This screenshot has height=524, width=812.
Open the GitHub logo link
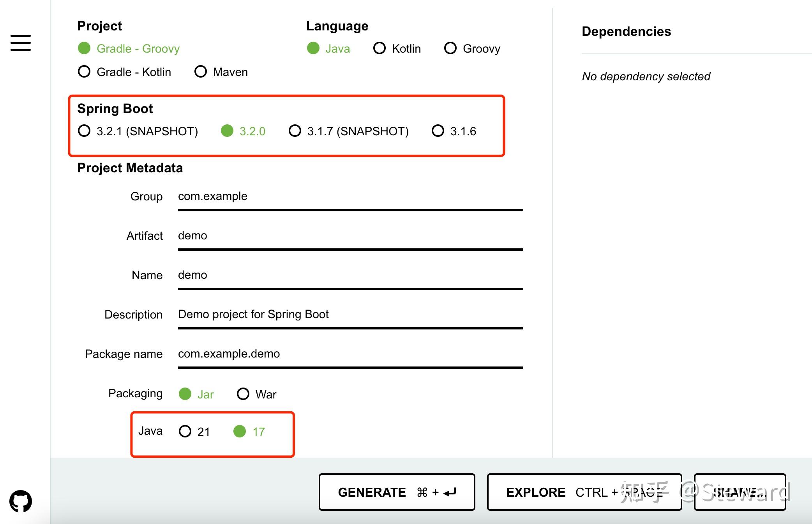21,501
